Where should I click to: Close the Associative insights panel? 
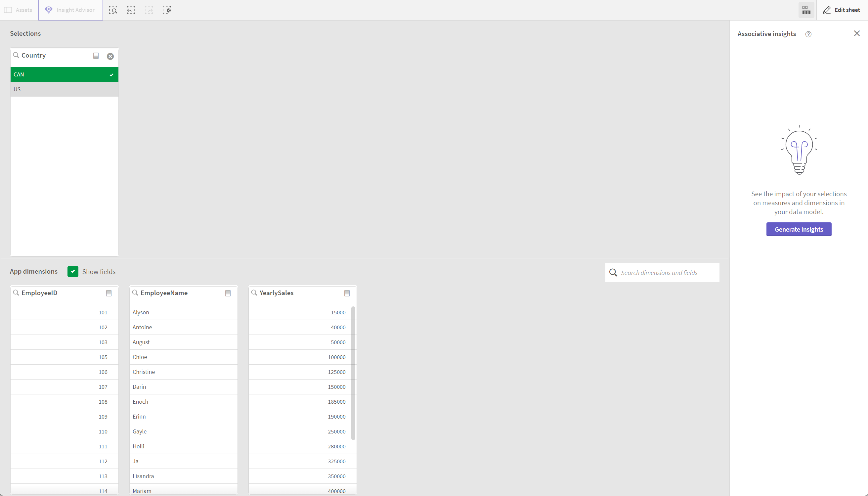[857, 33]
